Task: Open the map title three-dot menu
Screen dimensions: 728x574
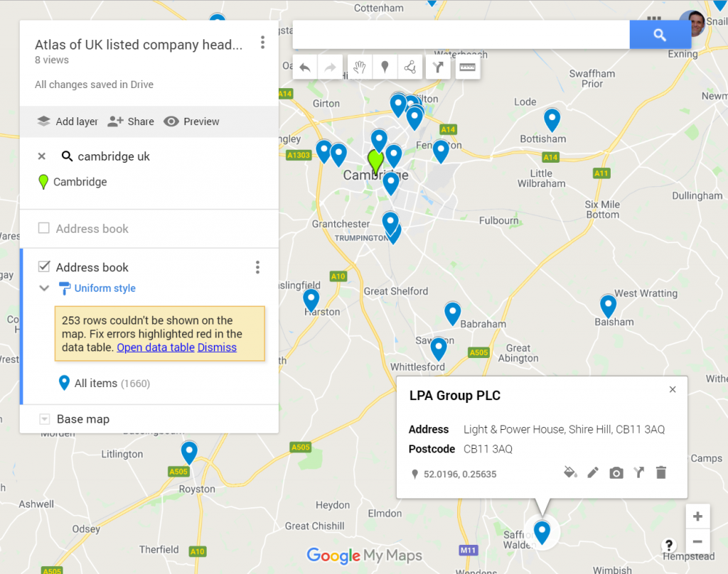Action: 263,43
